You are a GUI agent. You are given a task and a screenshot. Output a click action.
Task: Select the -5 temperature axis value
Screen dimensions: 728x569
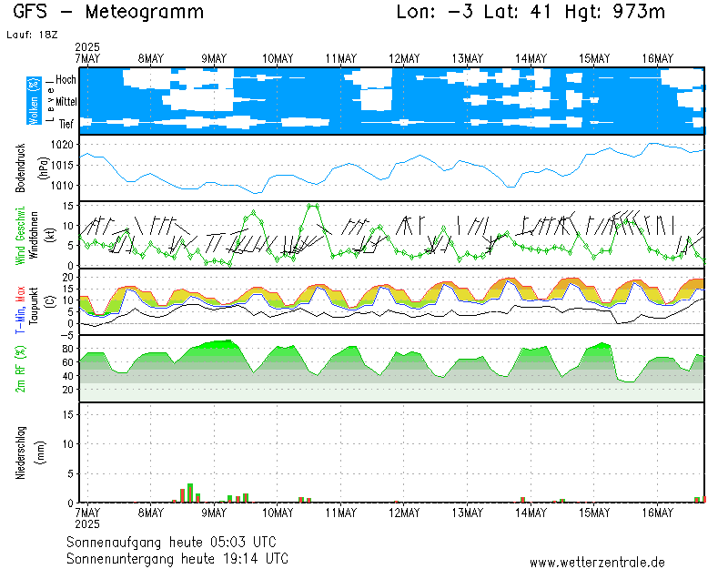pyautogui.click(x=67, y=336)
